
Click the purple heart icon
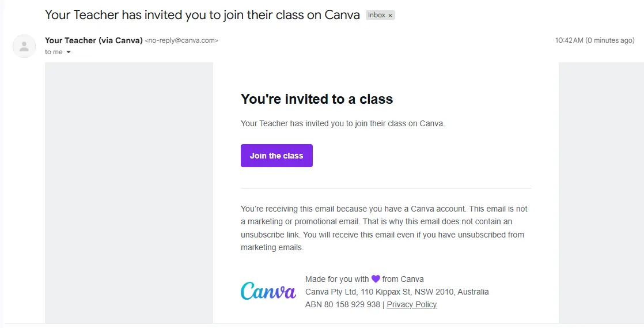point(376,279)
